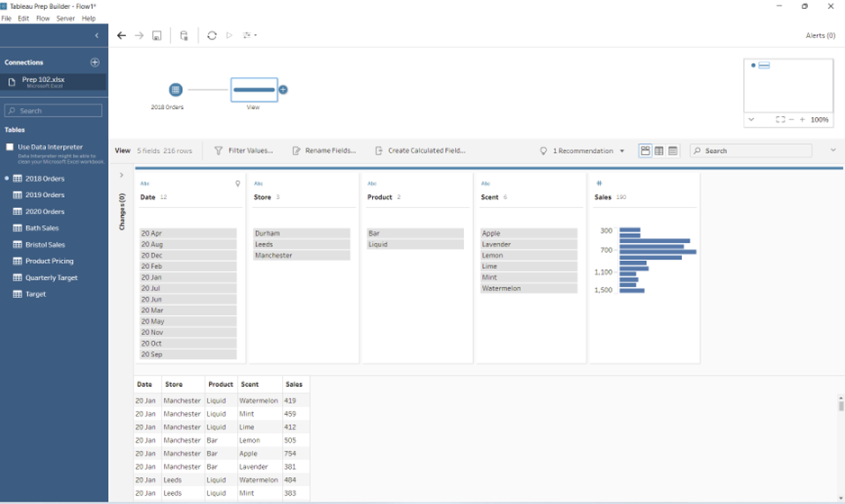
Task: Select Bristol Sales table
Action: coord(45,245)
